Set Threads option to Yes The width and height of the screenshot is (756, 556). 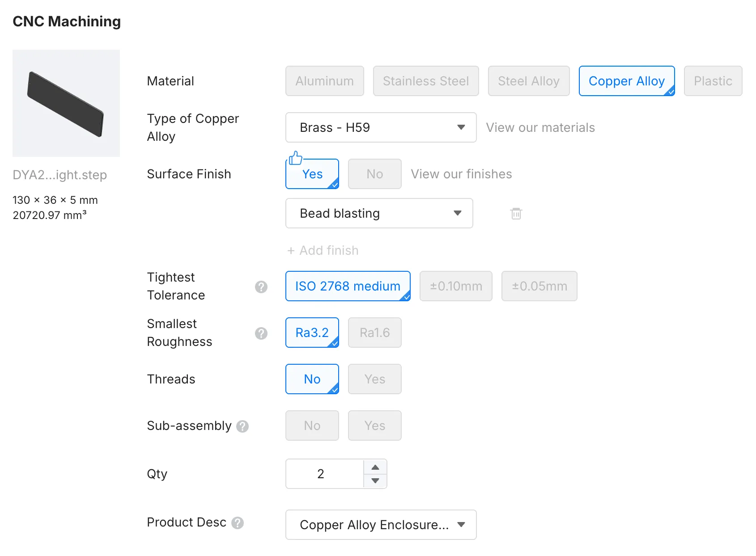pyautogui.click(x=374, y=379)
